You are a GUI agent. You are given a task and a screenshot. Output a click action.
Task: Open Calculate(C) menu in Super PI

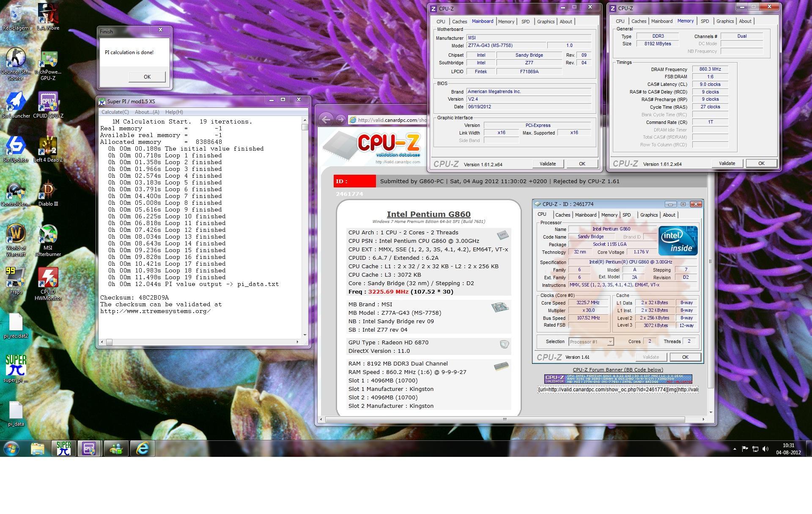point(115,112)
